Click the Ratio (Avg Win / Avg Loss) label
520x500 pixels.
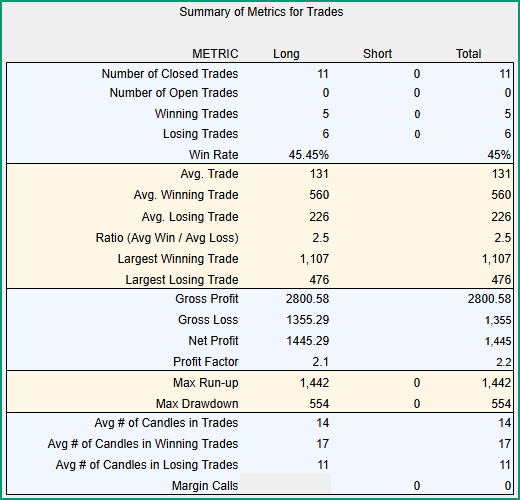tap(167, 238)
